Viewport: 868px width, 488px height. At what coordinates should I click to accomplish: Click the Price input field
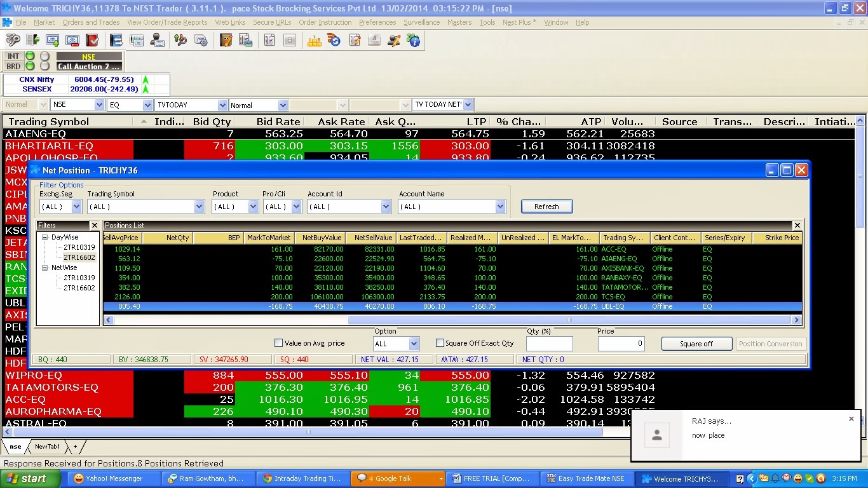coord(621,344)
